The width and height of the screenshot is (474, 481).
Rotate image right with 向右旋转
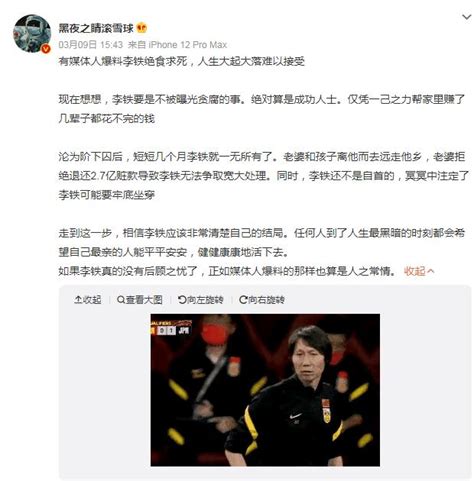coord(262,300)
